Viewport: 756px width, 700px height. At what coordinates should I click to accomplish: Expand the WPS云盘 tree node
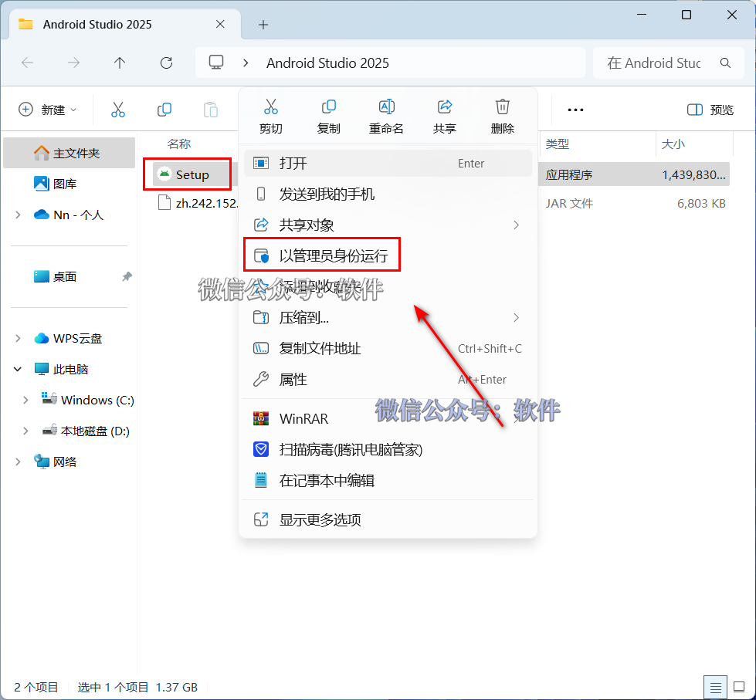click(18, 338)
